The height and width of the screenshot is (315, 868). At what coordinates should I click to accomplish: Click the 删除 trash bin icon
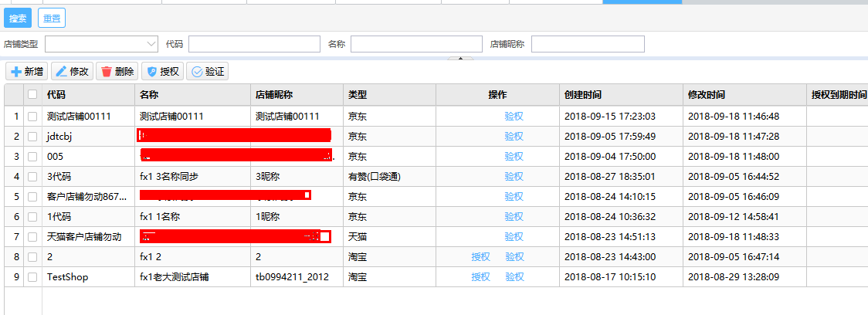tap(106, 72)
